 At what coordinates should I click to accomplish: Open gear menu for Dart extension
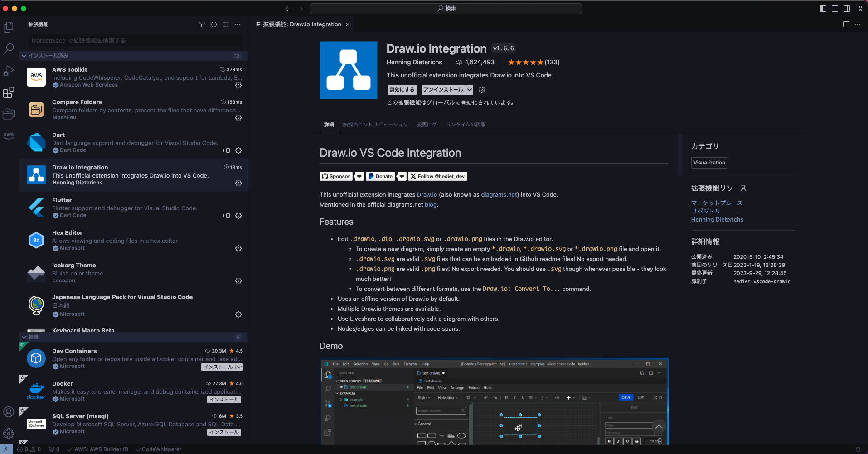coord(238,150)
